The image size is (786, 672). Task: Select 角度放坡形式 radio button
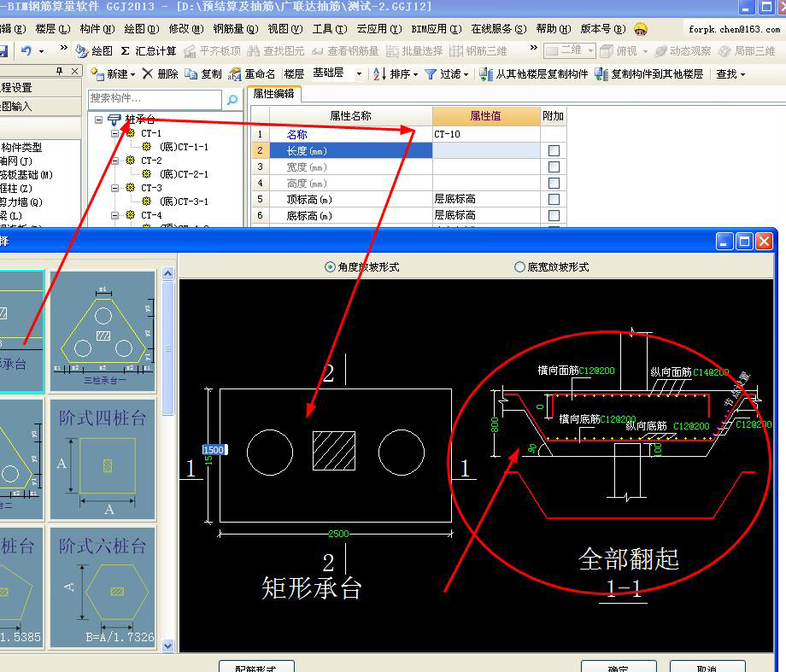click(x=329, y=267)
